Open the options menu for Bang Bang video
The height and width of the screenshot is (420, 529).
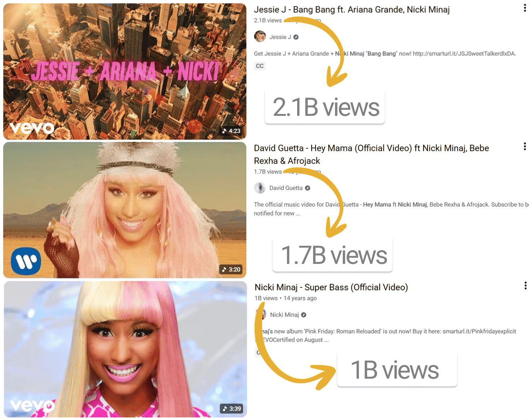pyautogui.click(x=525, y=8)
